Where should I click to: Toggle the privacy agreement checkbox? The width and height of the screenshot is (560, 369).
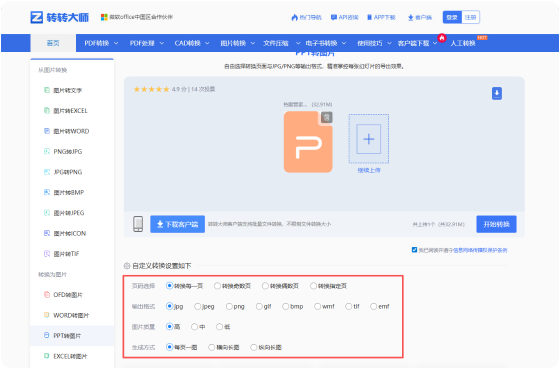[x=414, y=250]
